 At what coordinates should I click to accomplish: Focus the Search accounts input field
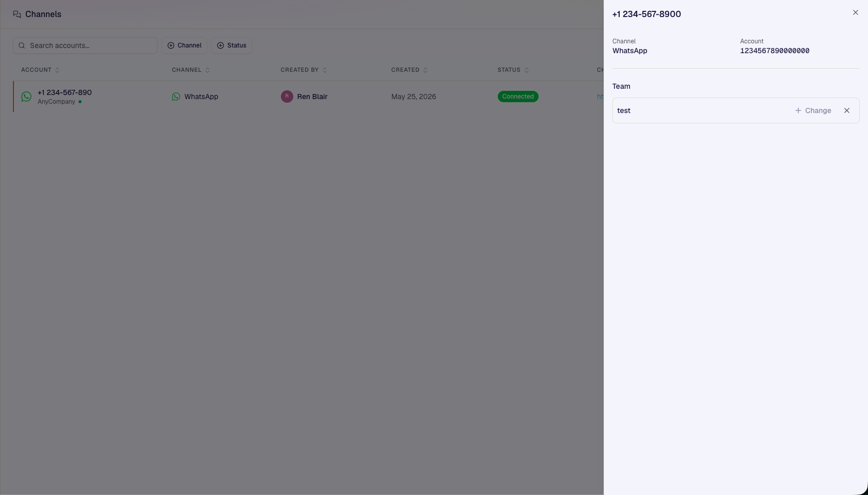point(85,45)
